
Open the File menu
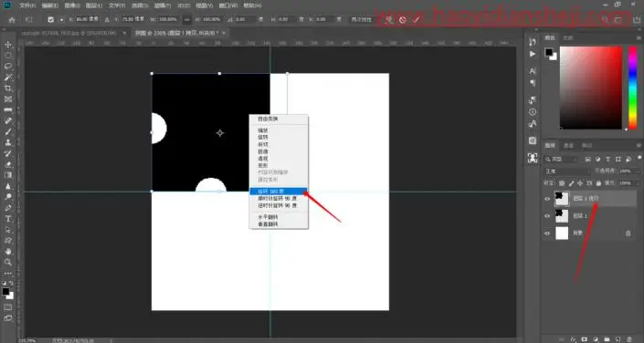(27, 5)
